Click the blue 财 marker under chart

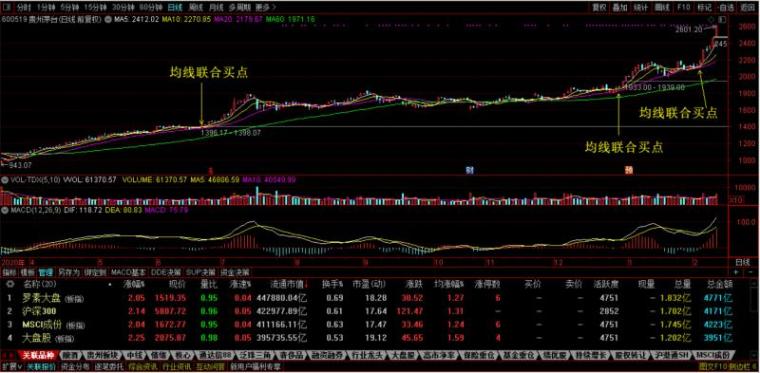click(469, 170)
